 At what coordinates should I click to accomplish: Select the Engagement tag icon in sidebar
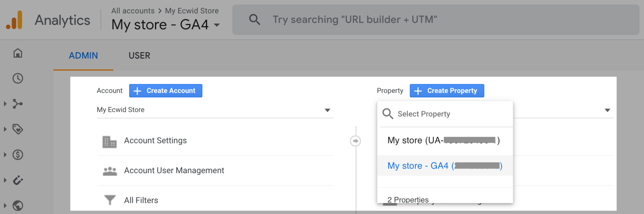pos(18,129)
